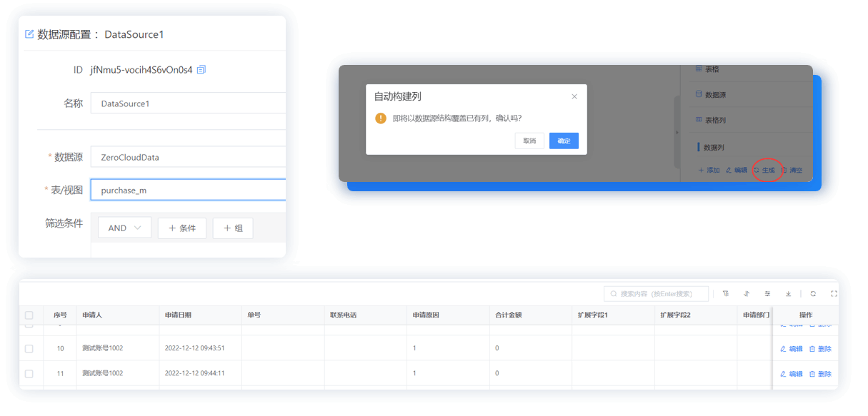Click the 名称 input containing DataSource1
The width and height of the screenshot is (868, 416).
click(x=188, y=103)
